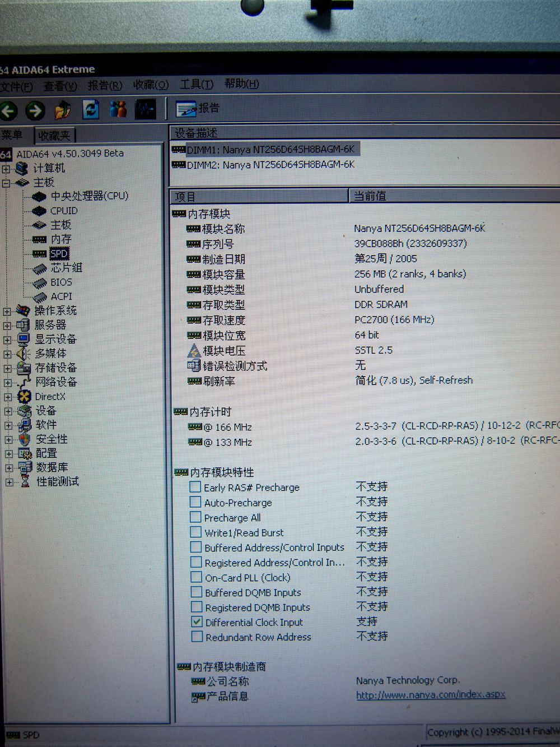Click the users toolbar icon
The width and height of the screenshot is (560, 747).
click(118, 108)
